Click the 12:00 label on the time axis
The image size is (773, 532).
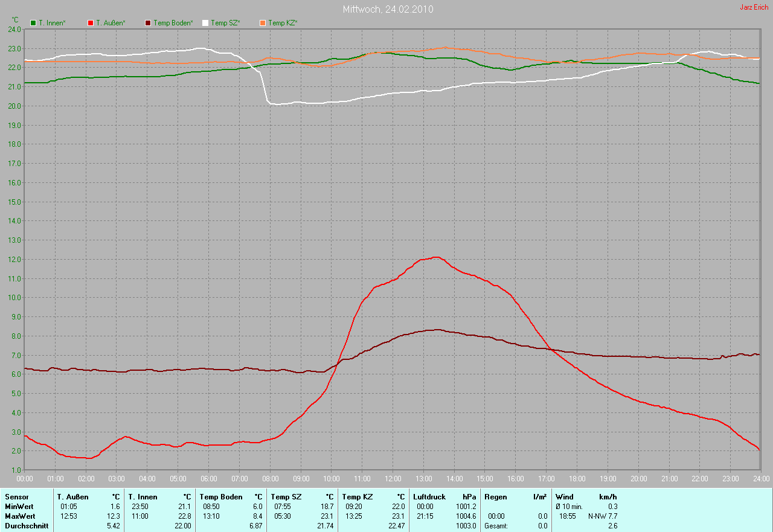(x=393, y=478)
